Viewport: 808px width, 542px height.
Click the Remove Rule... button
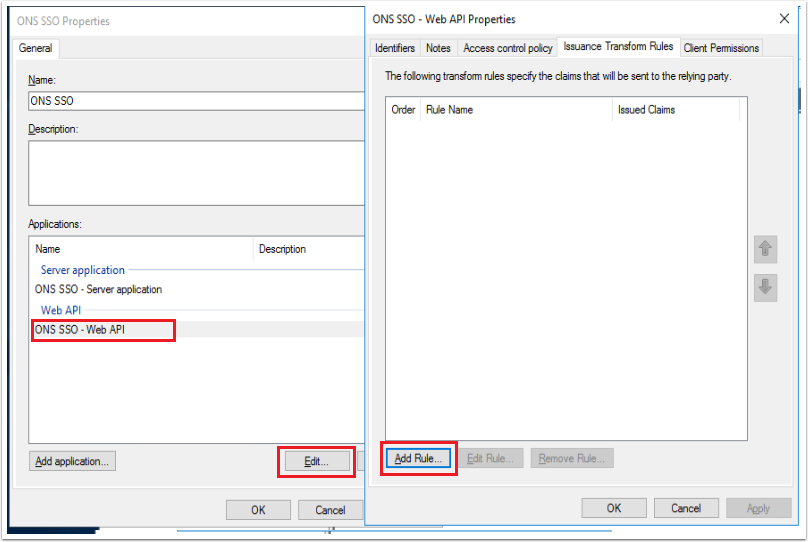(x=571, y=458)
